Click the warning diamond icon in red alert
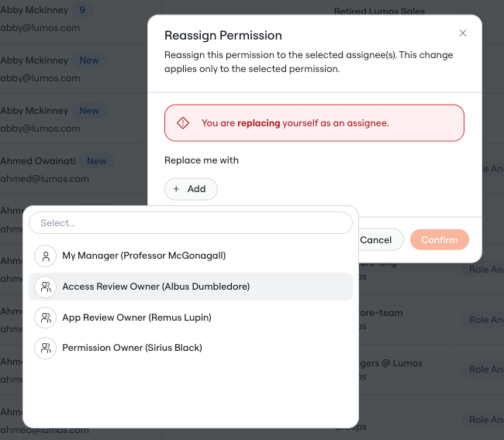This screenshot has height=440, width=504. 183,123
